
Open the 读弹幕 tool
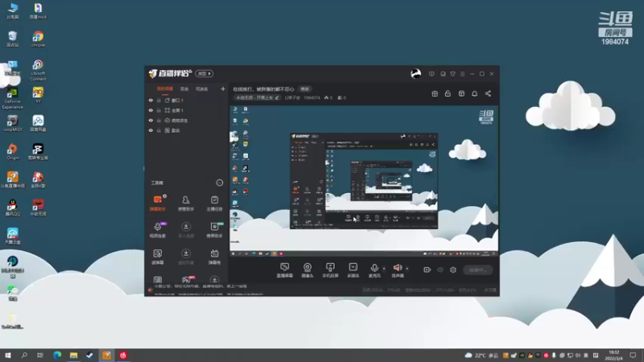coord(158,257)
